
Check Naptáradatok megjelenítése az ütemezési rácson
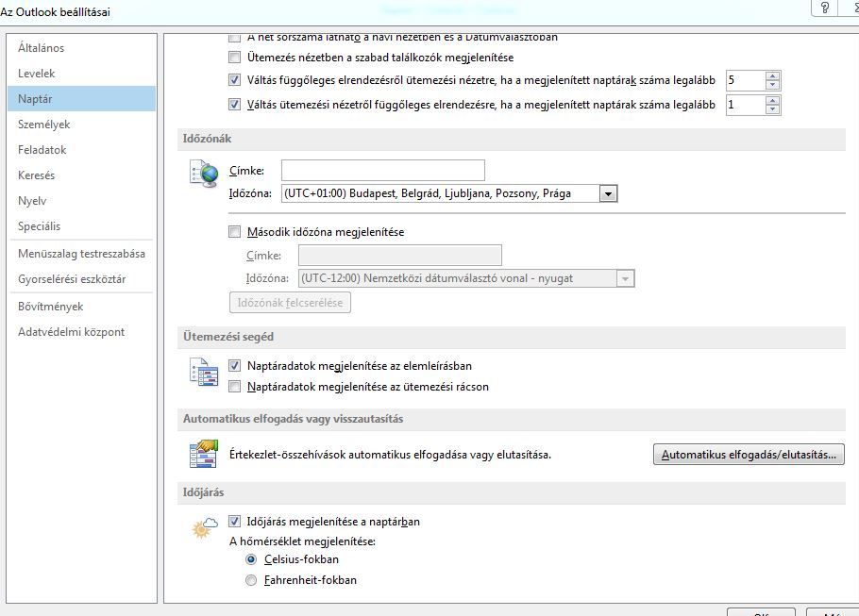(x=234, y=387)
